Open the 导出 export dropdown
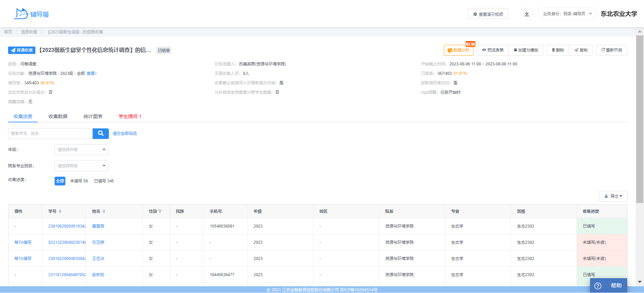This screenshot has width=644, height=293. pyautogui.click(x=613, y=196)
